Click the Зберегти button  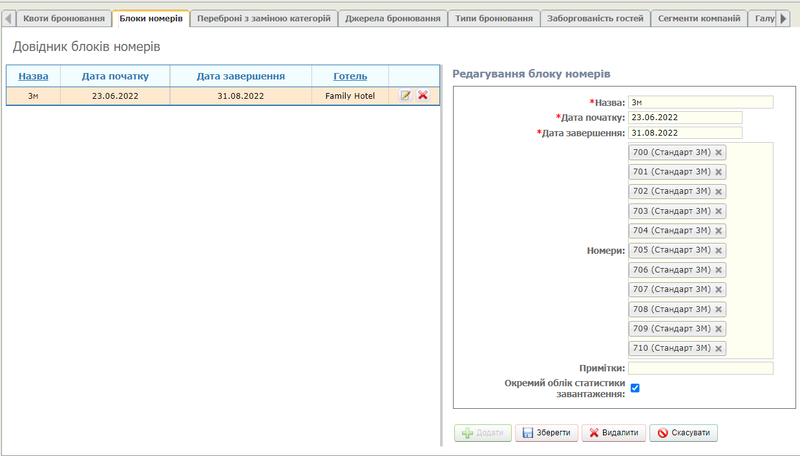click(x=546, y=433)
